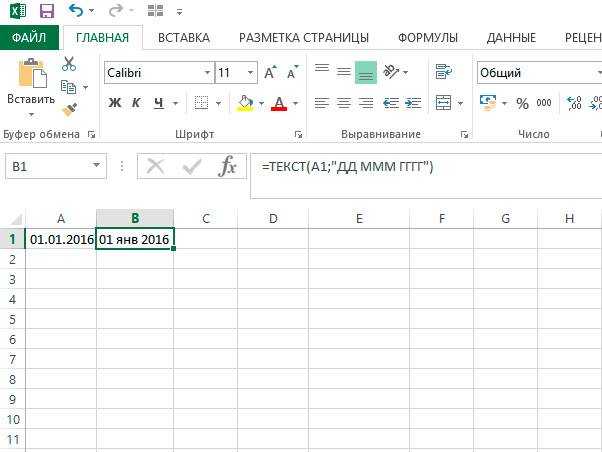Apply yellow fill color bucket
This screenshot has width=602, height=452.
click(x=245, y=103)
